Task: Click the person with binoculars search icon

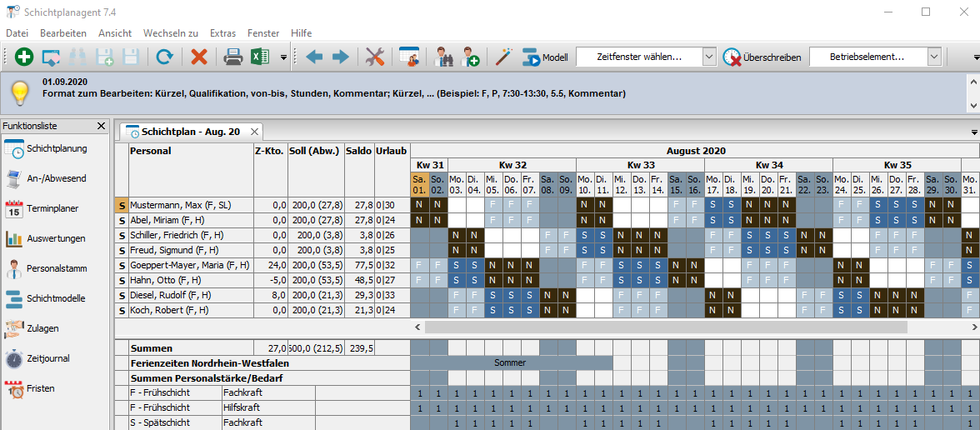Action: point(443,57)
